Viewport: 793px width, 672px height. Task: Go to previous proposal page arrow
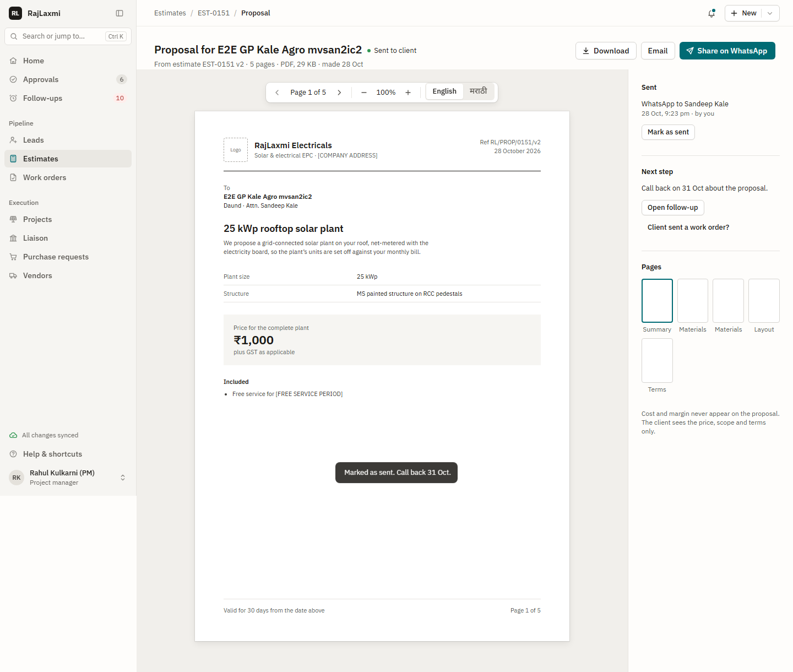tap(277, 93)
